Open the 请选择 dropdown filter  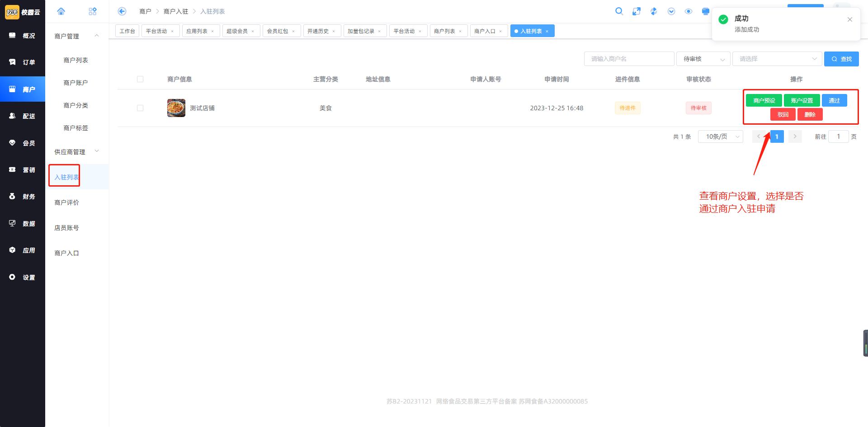[x=777, y=59]
